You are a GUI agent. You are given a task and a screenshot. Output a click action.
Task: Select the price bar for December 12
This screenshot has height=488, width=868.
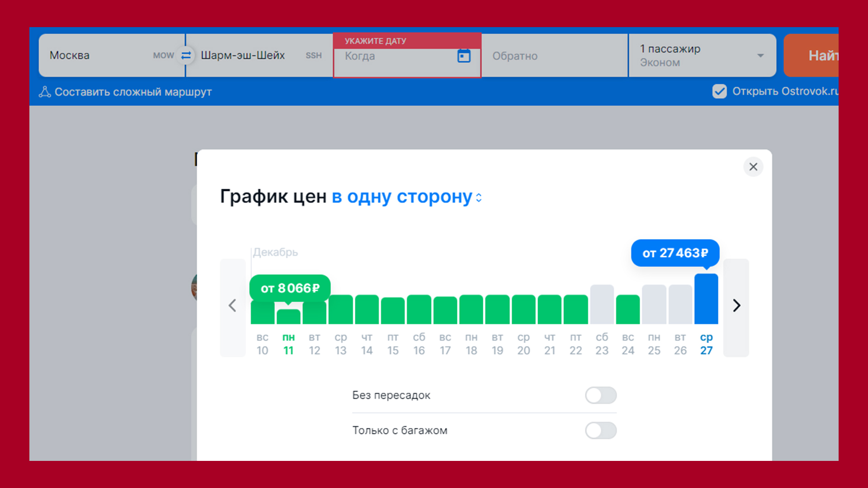(x=314, y=313)
